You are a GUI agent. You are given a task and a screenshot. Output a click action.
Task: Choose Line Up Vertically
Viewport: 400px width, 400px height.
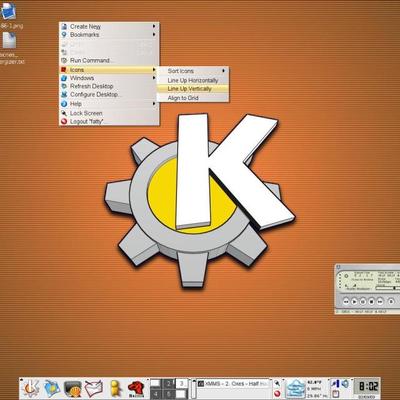193,89
